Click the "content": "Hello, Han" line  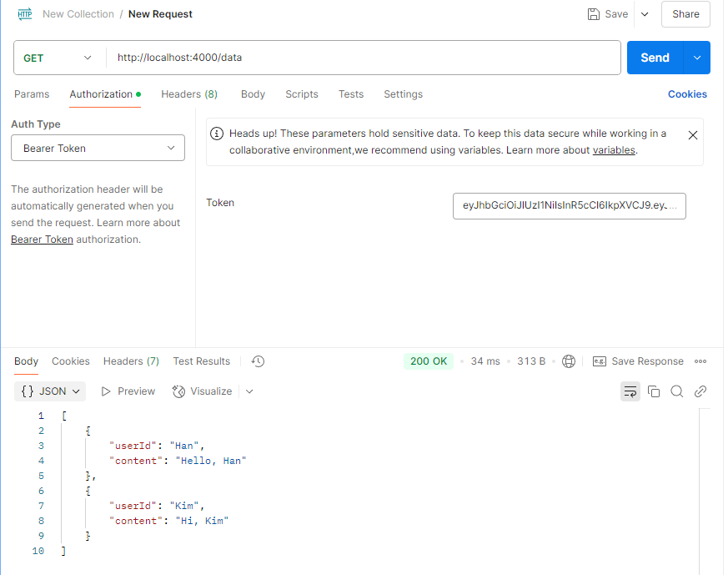[x=178, y=461]
